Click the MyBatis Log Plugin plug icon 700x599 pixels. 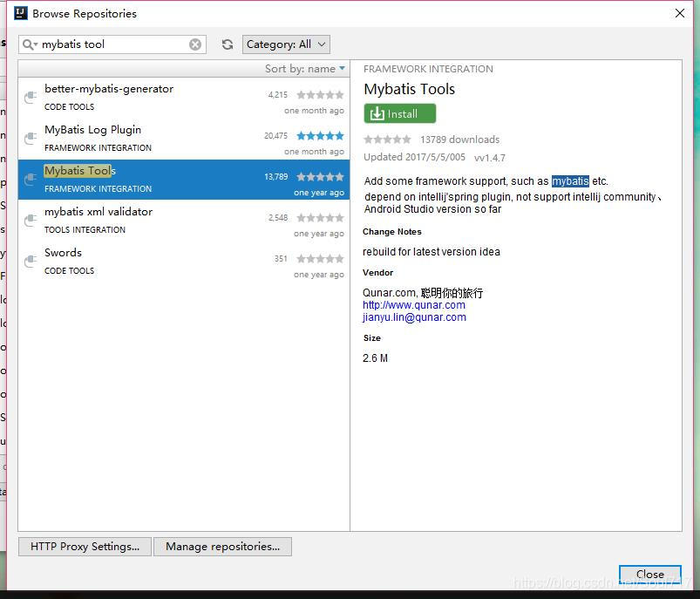pyautogui.click(x=31, y=138)
